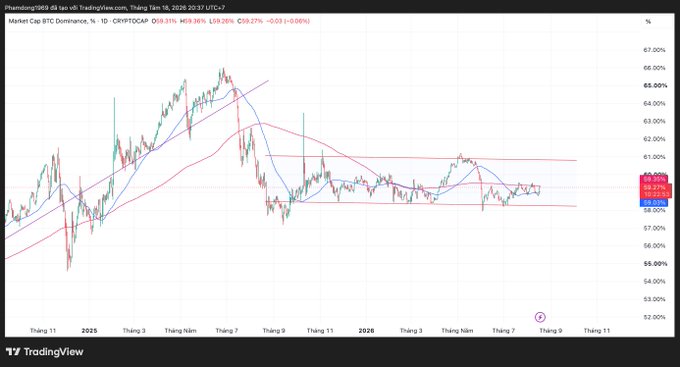
Task: Click the Tháng Năm label before 2026
Action: [x=180, y=331]
